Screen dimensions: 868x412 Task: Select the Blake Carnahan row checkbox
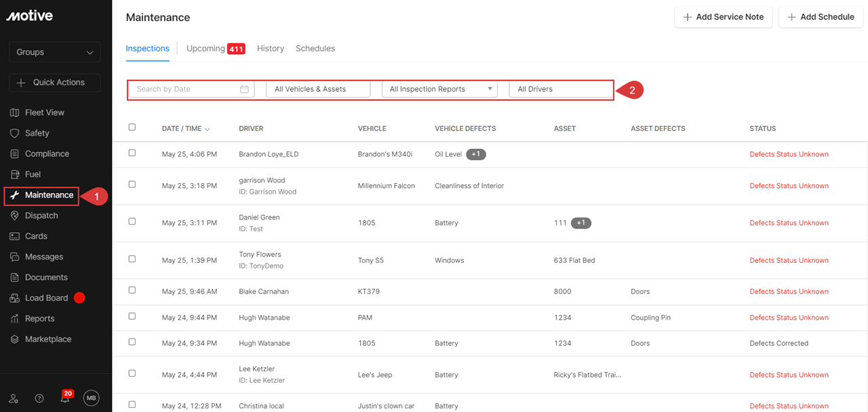coord(132,290)
